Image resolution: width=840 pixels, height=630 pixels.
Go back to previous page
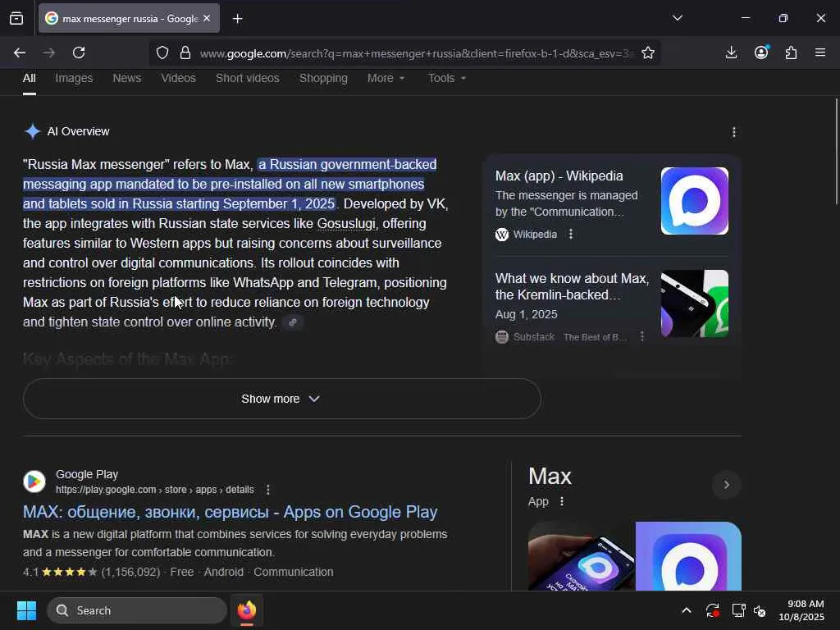(x=20, y=52)
